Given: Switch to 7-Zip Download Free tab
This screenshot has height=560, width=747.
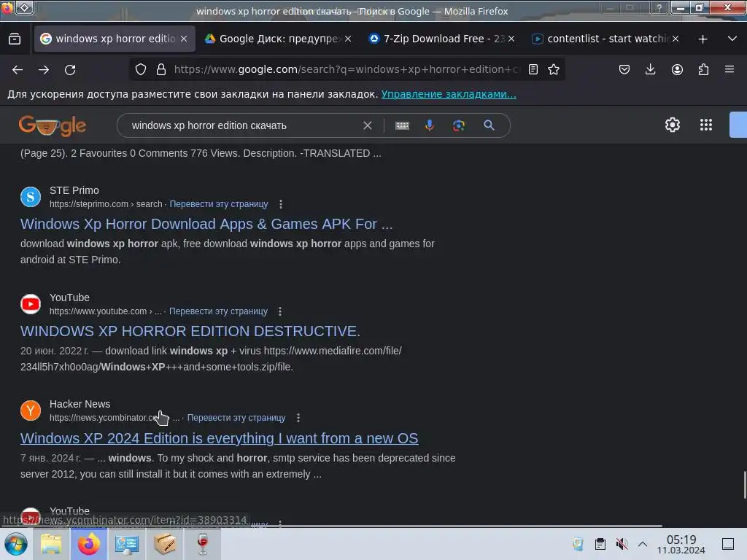Looking at the screenshot, I should click(443, 39).
